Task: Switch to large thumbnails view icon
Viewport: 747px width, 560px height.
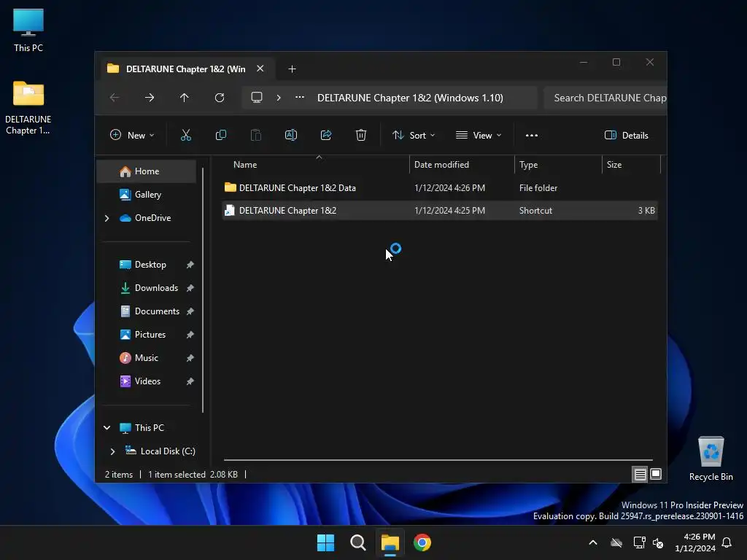Action: coord(656,474)
